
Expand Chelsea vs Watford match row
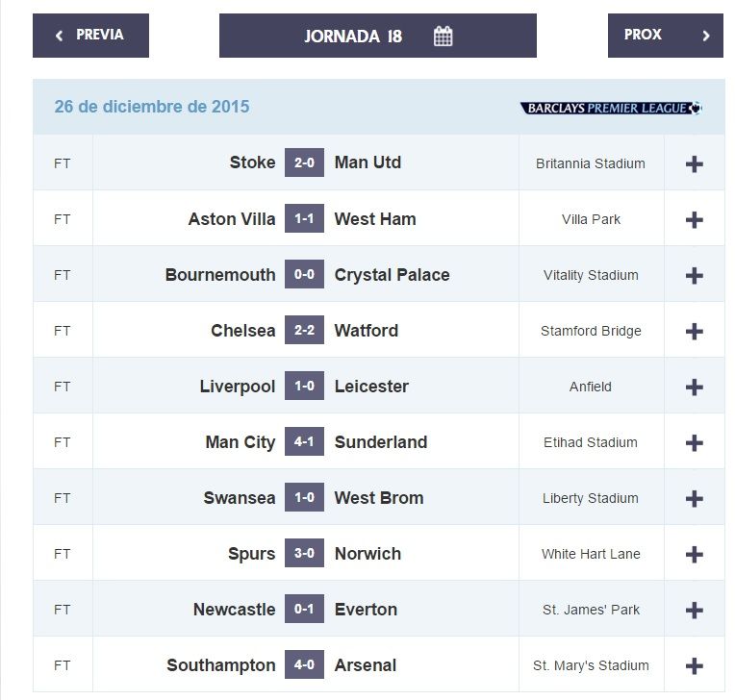(694, 331)
